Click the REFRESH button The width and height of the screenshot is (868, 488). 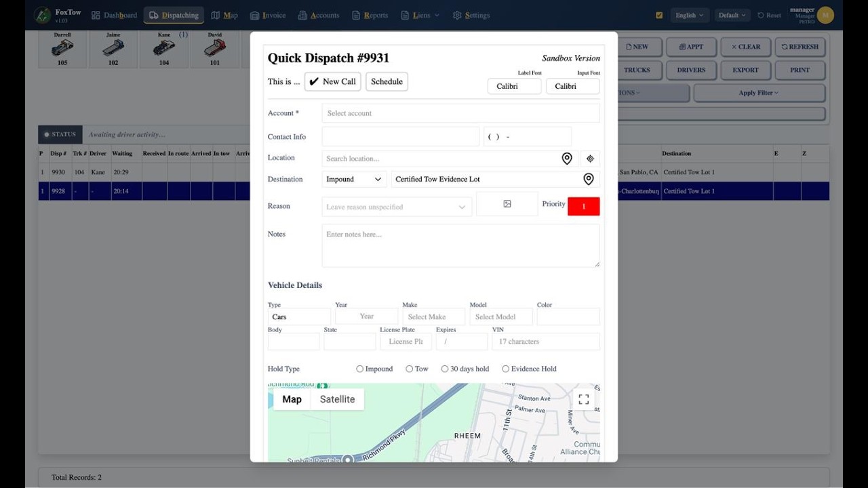pyautogui.click(x=800, y=47)
